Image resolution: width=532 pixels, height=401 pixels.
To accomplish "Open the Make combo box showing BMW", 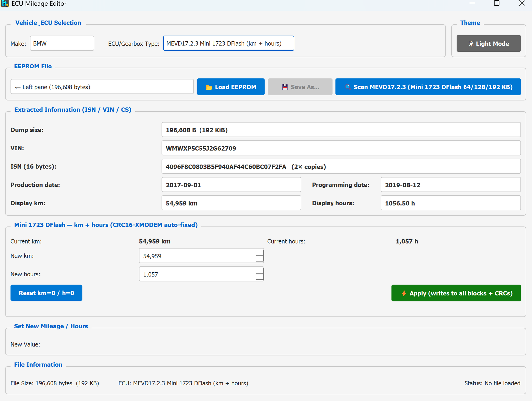I will (x=62, y=43).
